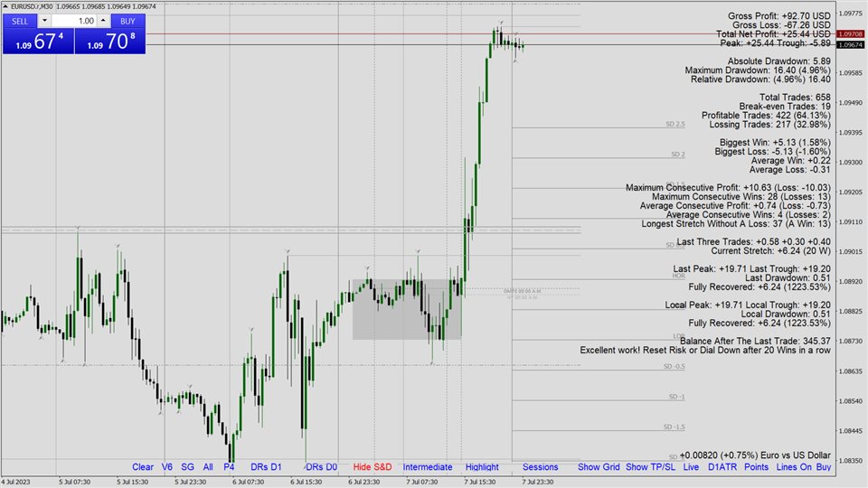
Task: Click the 1.00 lot size field
Action: pyautogui.click(x=74, y=21)
